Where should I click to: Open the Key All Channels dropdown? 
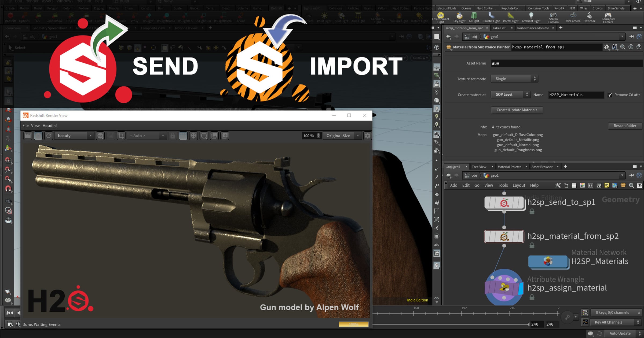tap(616, 322)
